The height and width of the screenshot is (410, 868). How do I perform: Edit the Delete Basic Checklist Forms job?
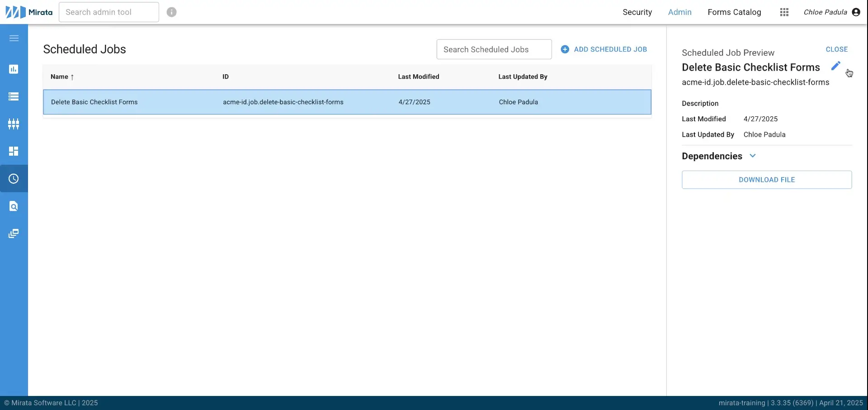836,66
